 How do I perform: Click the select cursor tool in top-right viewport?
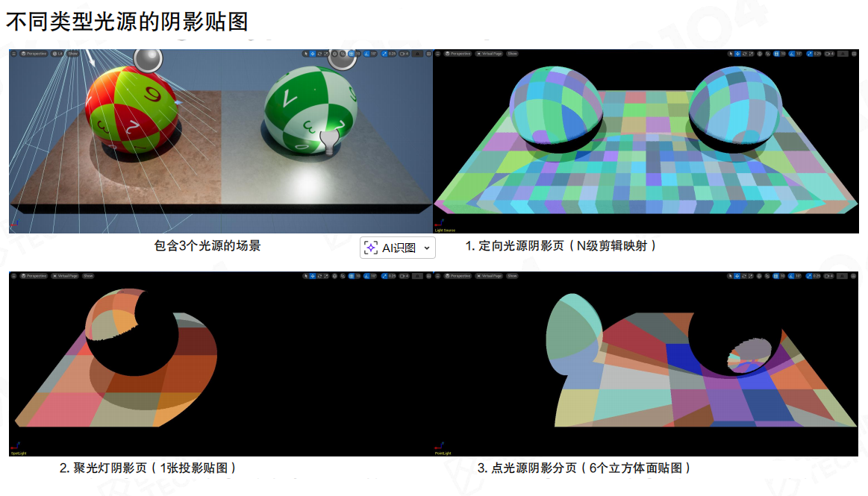click(x=731, y=54)
